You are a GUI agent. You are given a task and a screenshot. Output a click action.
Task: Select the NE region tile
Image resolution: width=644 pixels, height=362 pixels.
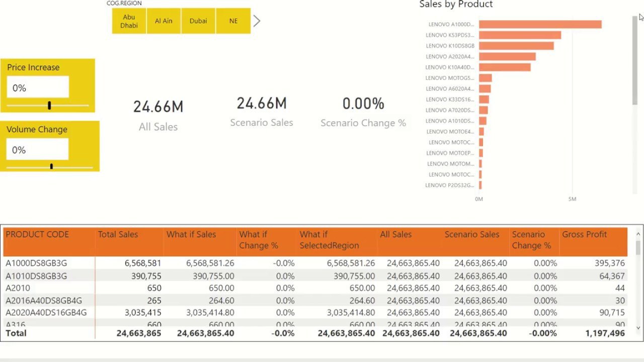[x=233, y=21]
